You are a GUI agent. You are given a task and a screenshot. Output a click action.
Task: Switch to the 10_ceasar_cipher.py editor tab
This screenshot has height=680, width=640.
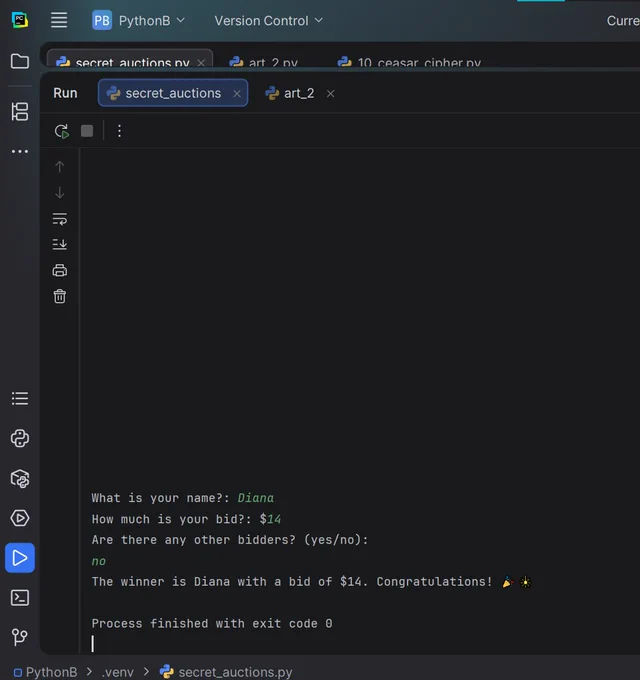pyautogui.click(x=409, y=62)
